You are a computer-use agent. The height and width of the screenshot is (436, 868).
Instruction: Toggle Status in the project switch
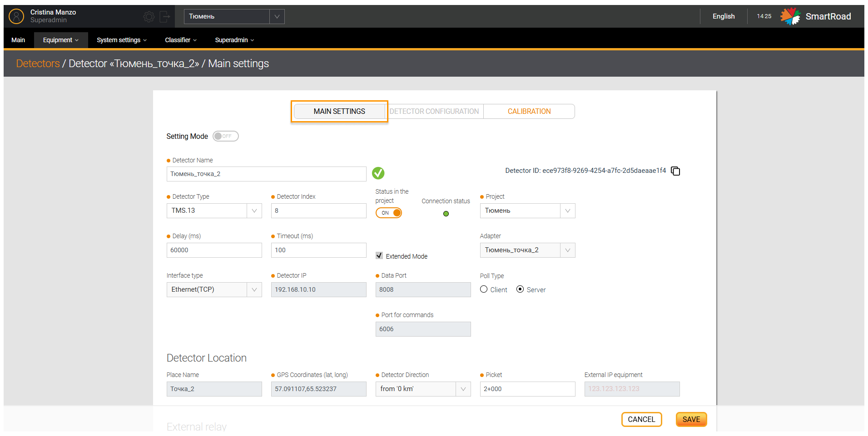(x=389, y=213)
